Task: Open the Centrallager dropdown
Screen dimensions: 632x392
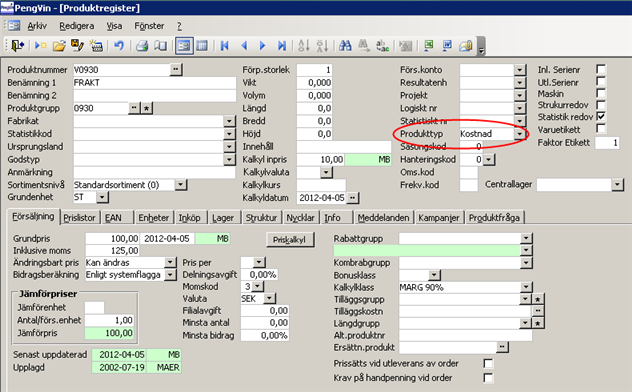Action: (617, 185)
